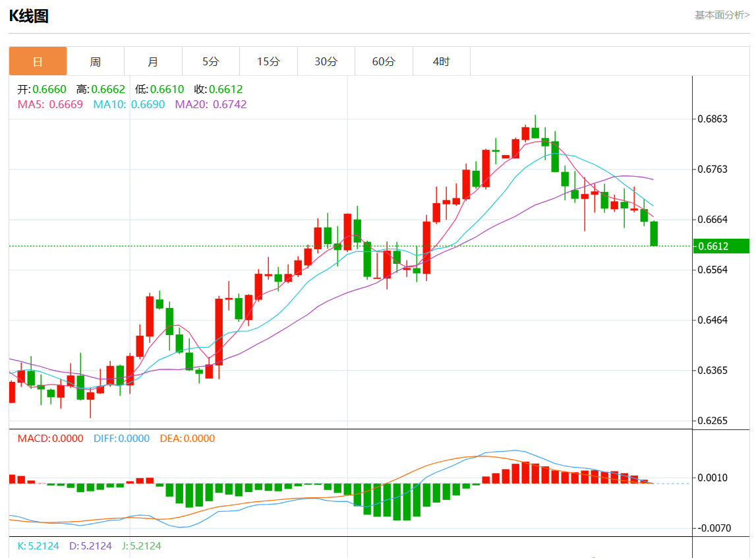Click the purple MA20 legend label

[x=210, y=104]
